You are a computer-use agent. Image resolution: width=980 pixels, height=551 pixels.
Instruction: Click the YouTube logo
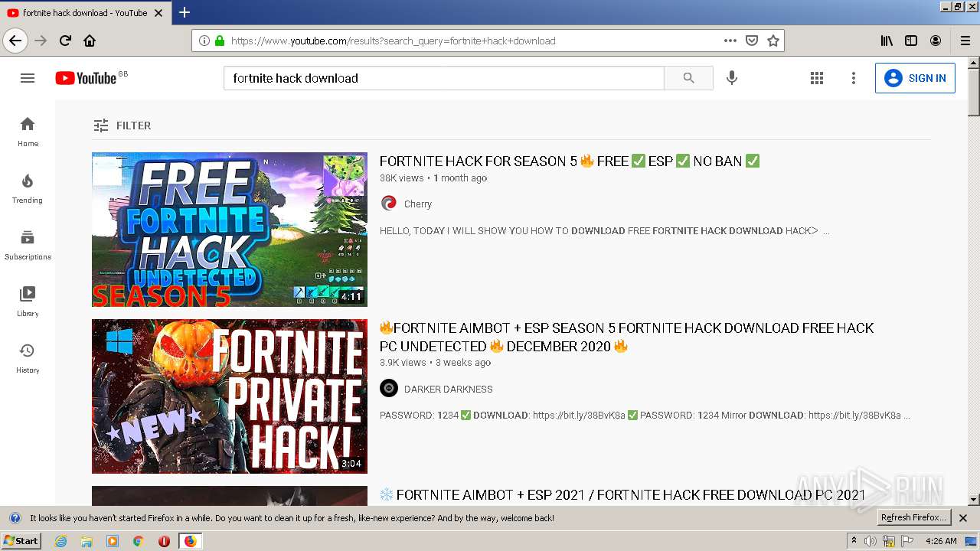click(86, 78)
